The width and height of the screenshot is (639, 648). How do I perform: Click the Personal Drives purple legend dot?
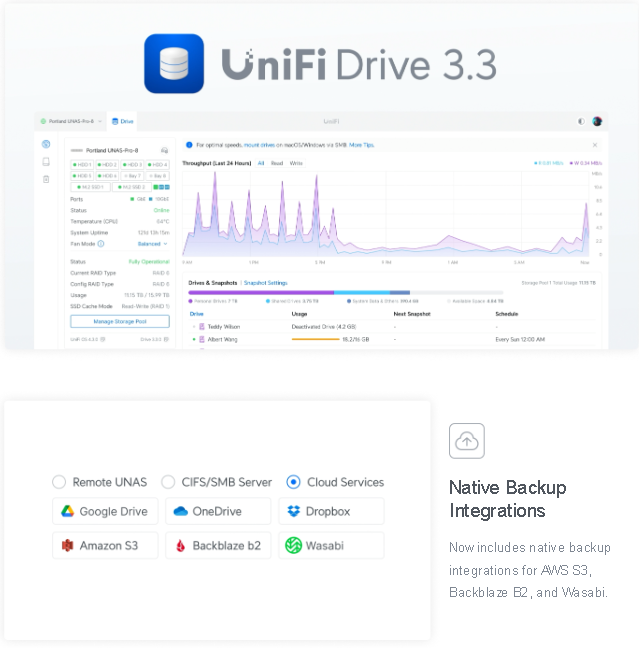(191, 301)
